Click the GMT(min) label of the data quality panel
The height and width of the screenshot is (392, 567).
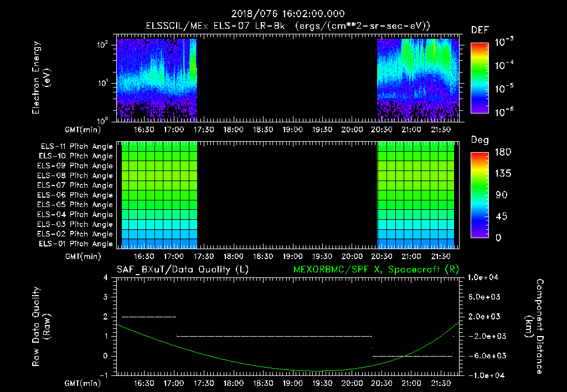coord(83,383)
